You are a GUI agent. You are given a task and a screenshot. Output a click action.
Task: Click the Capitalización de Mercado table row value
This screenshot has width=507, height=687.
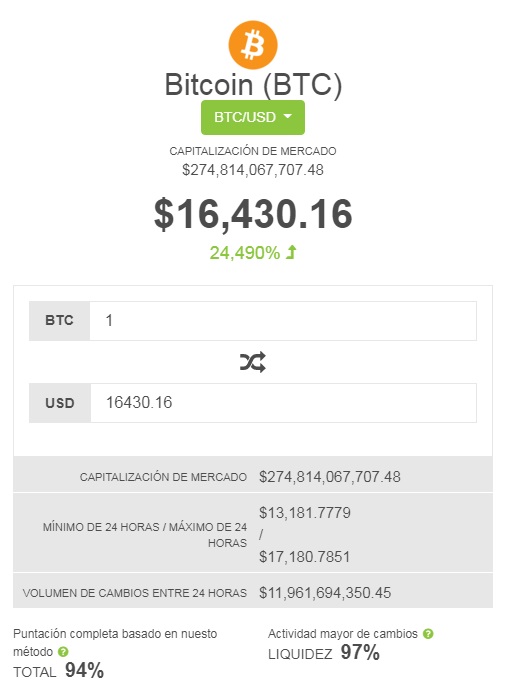(330, 477)
